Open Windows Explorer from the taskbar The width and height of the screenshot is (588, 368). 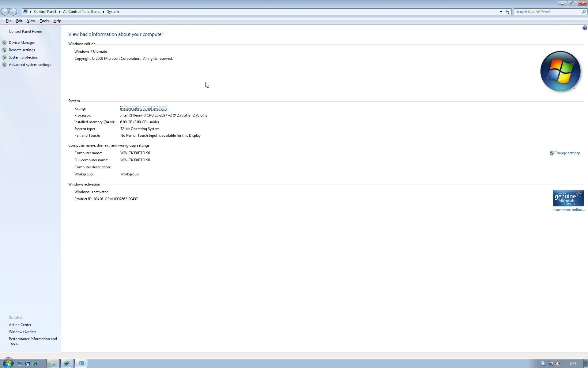53,363
